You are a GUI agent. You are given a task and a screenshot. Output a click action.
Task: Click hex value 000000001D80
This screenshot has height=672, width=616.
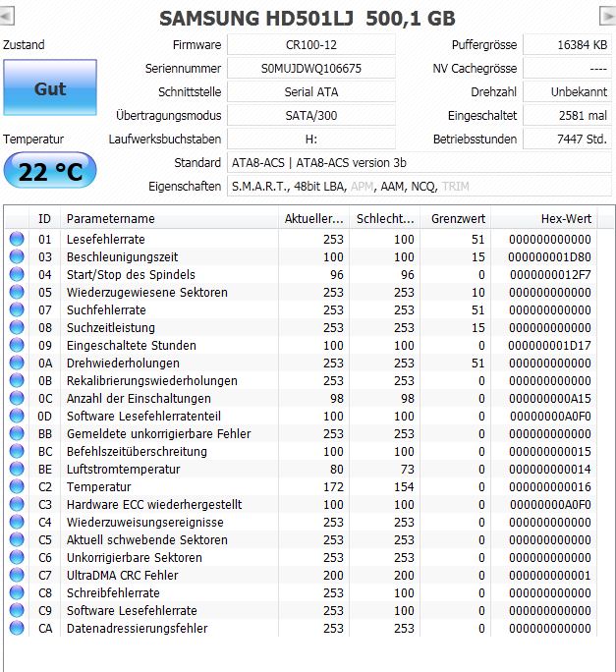click(550, 257)
